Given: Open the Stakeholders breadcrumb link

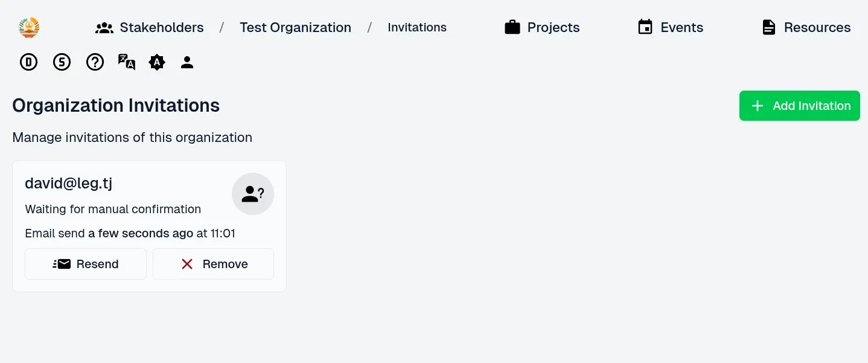Looking at the screenshot, I should tap(161, 28).
